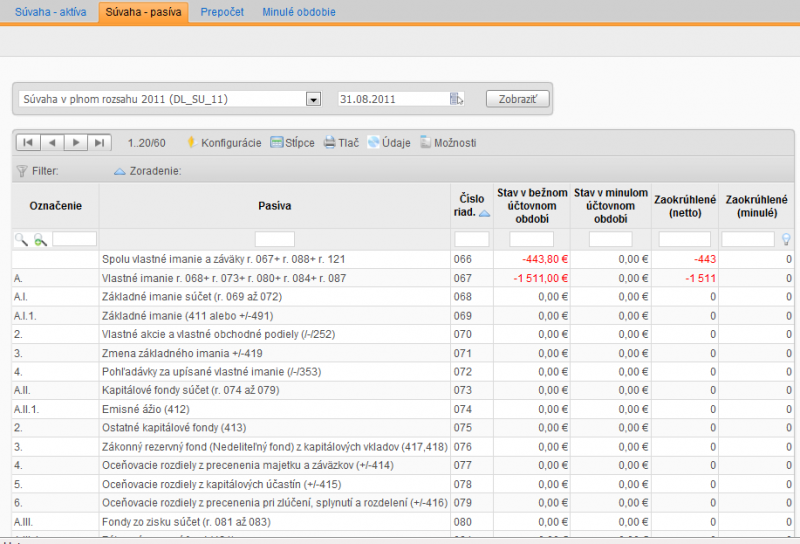The width and height of the screenshot is (800, 544).
Task: Open the Minulé obdobie tab
Action: (x=299, y=12)
